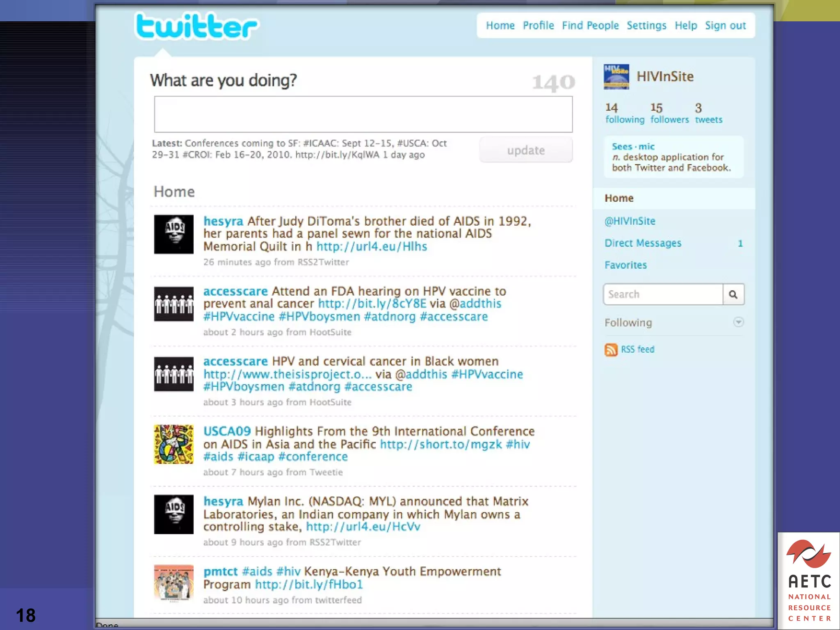Go to Settings in top menu

[646, 25]
